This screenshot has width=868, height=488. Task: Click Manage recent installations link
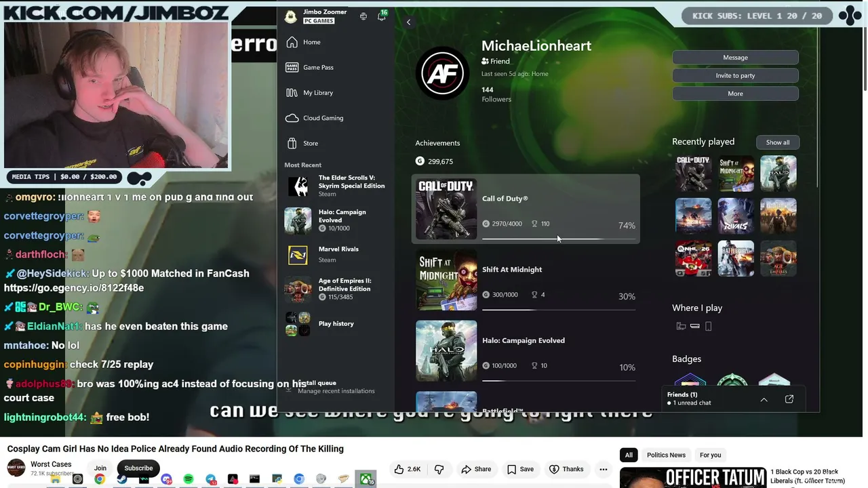(336, 391)
